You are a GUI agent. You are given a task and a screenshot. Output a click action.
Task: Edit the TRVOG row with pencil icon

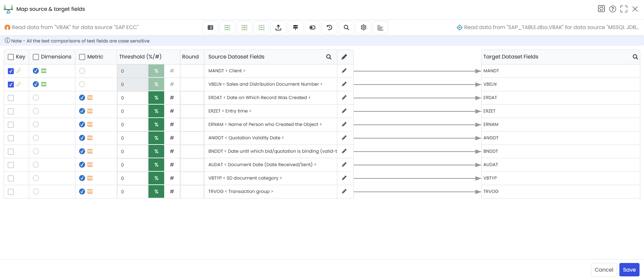click(x=344, y=191)
